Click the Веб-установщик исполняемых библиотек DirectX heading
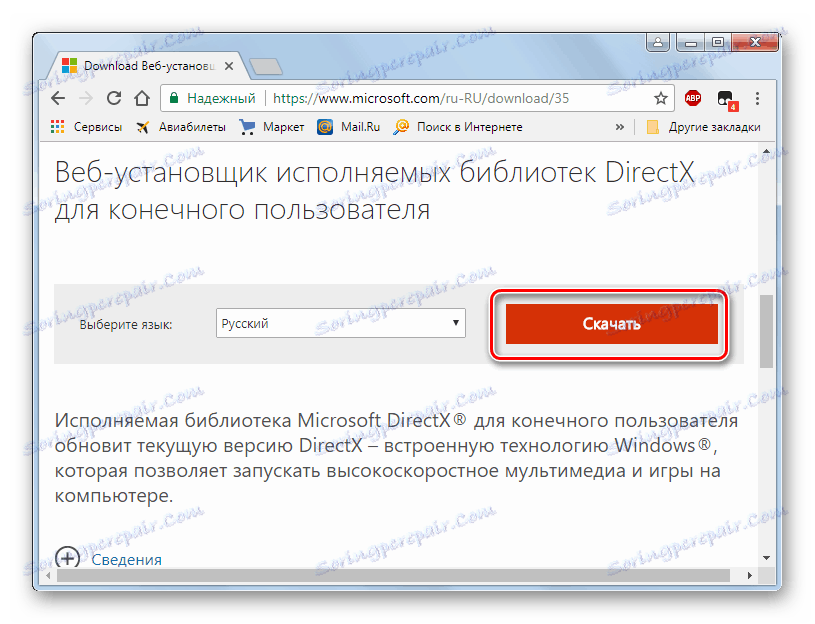Image resolution: width=815 pixels, height=624 pixels. pyautogui.click(x=374, y=191)
